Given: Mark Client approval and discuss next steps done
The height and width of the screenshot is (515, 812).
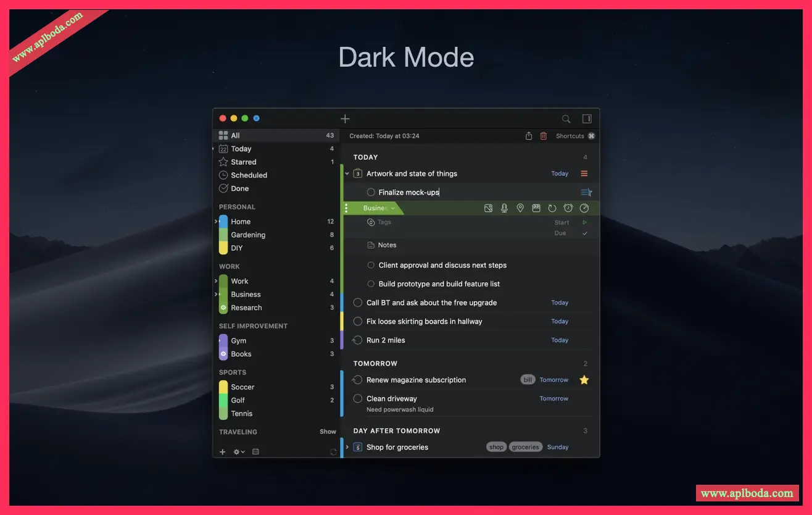Looking at the screenshot, I should (x=371, y=265).
